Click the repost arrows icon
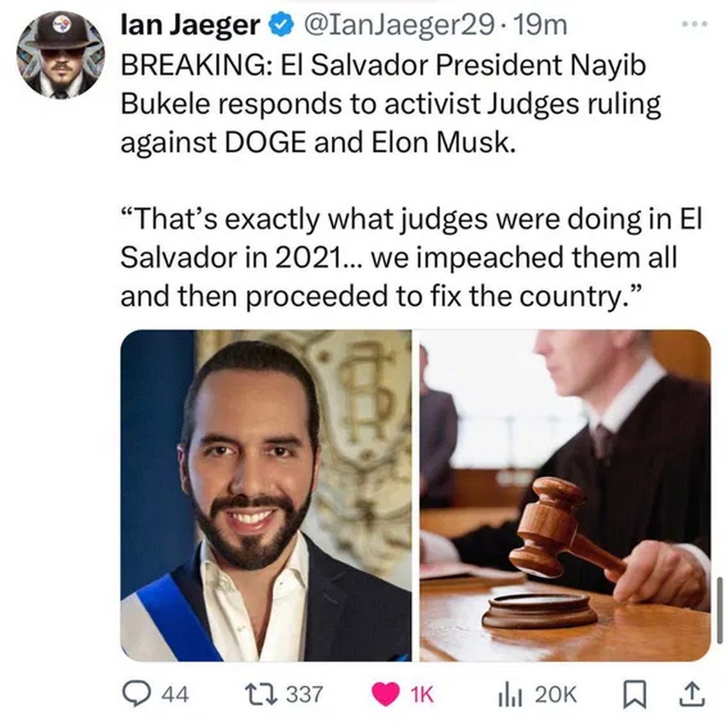Viewport: 728px width, 723px height. pyautogui.click(x=261, y=694)
